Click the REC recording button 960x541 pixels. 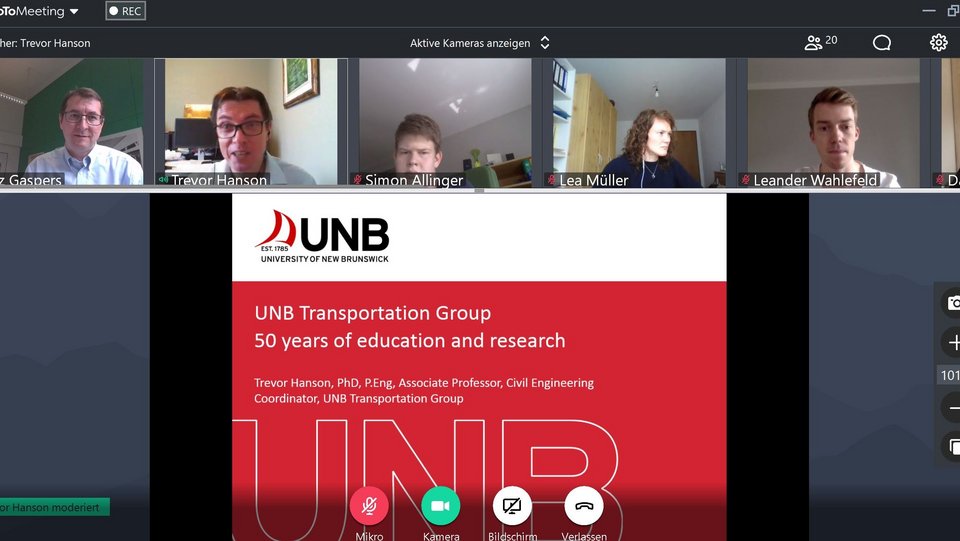[x=125, y=11]
